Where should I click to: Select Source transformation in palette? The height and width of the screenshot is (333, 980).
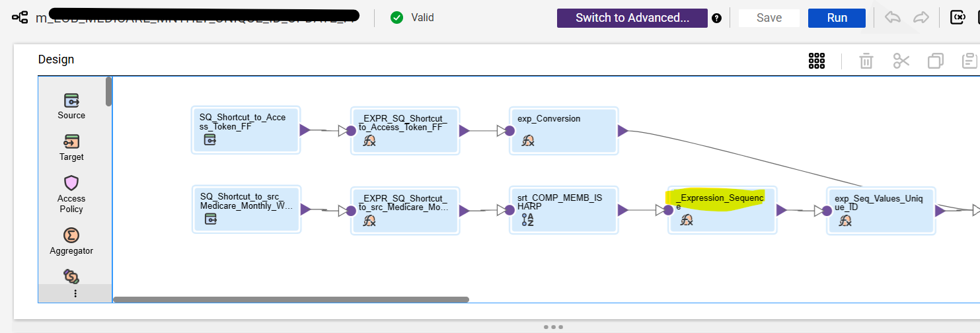coord(71,106)
